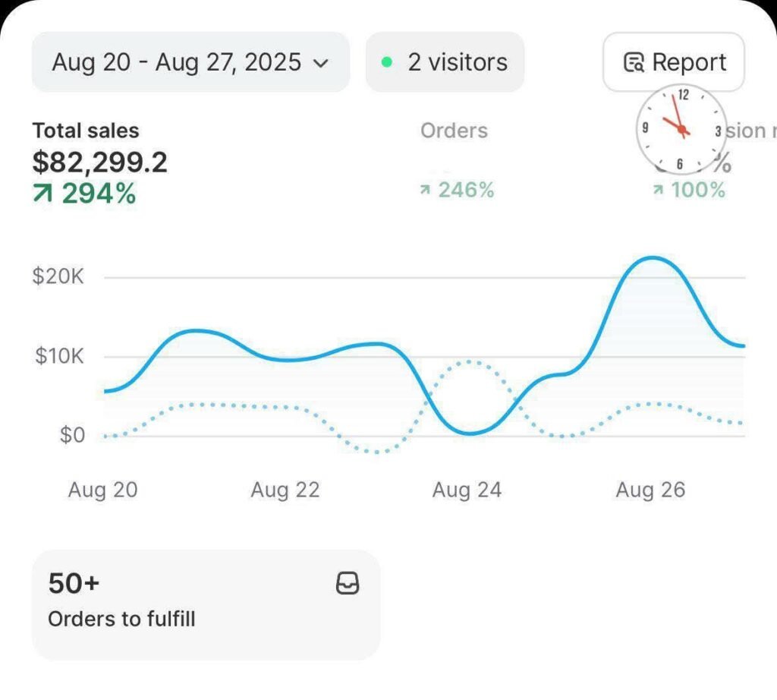
Task: Click the inbox tray icon on orders card
Action: pyautogui.click(x=348, y=583)
